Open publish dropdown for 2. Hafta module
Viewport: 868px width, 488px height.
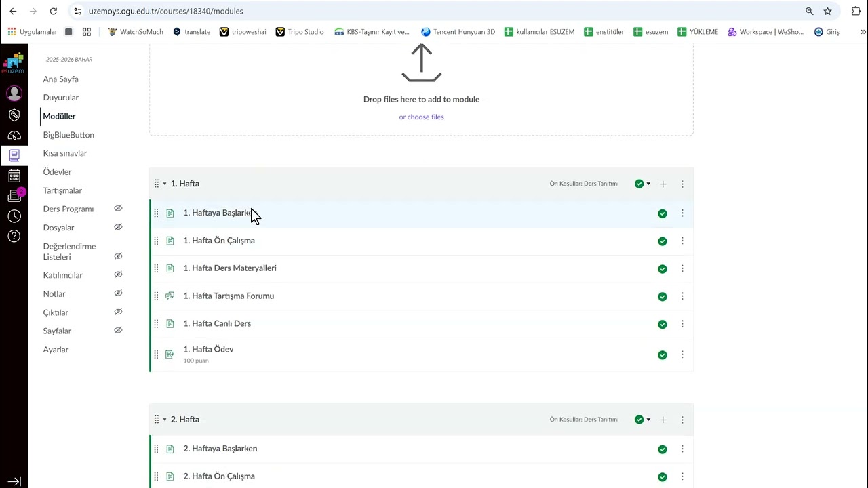(642, 420)
